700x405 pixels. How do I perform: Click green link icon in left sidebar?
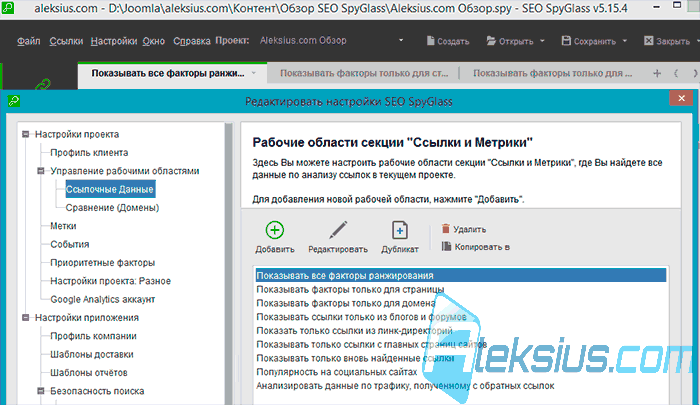(43, 84)
